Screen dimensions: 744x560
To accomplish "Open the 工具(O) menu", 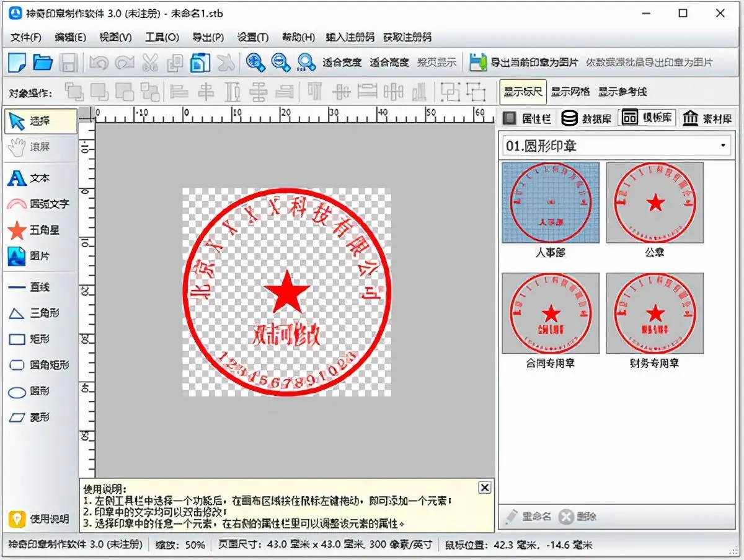I will click(x=160, y=37).
